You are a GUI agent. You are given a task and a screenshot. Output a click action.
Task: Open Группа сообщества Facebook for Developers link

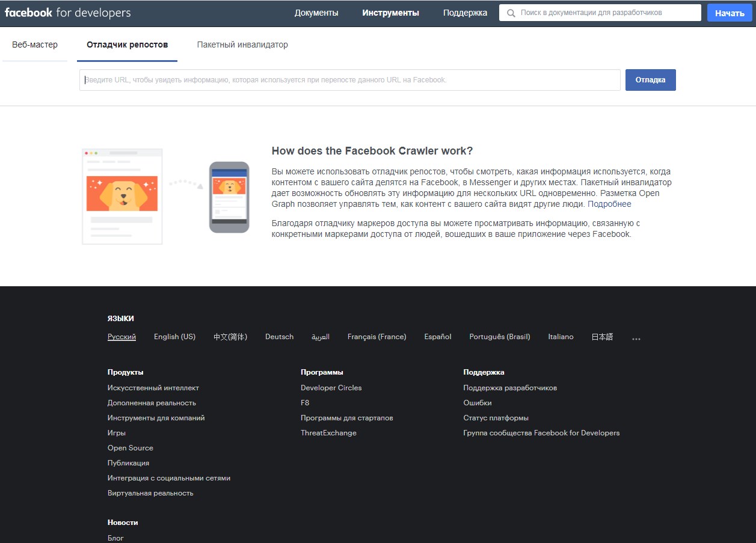(541, 433)
